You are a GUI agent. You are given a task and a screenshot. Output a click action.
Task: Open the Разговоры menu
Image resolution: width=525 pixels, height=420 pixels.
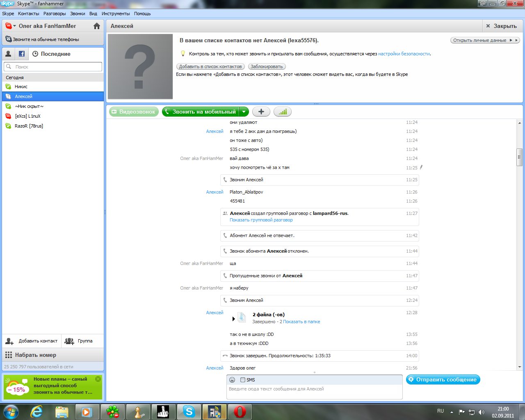pyautogui.click(x=55, y=14)
